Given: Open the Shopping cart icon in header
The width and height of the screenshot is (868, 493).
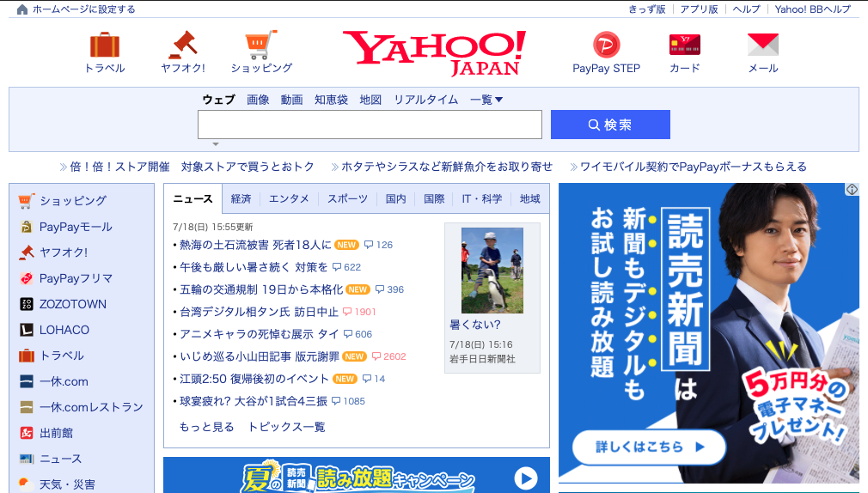Looking at the screenshot, I should 261,45.
